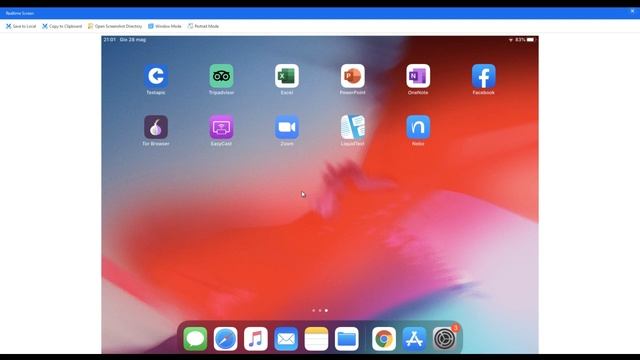Screen dimensions: 640x360
Task: Open Files app in the dock
Action: [347, 339]
